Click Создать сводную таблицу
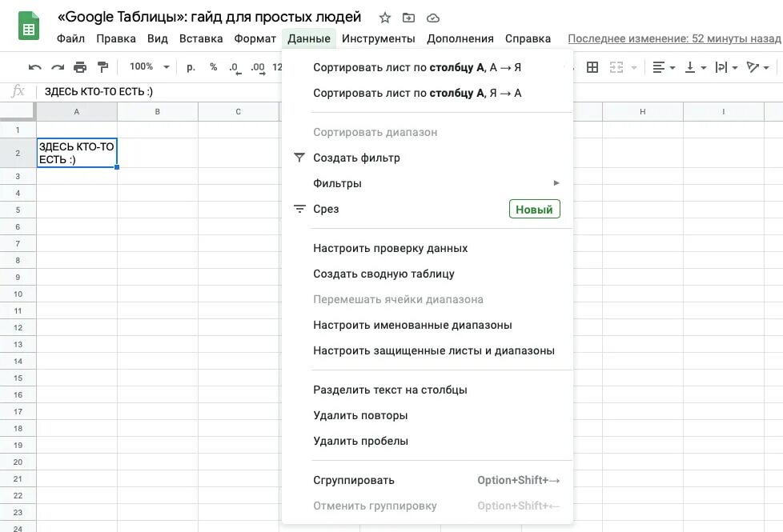The image size is (783, 532). 383,274
